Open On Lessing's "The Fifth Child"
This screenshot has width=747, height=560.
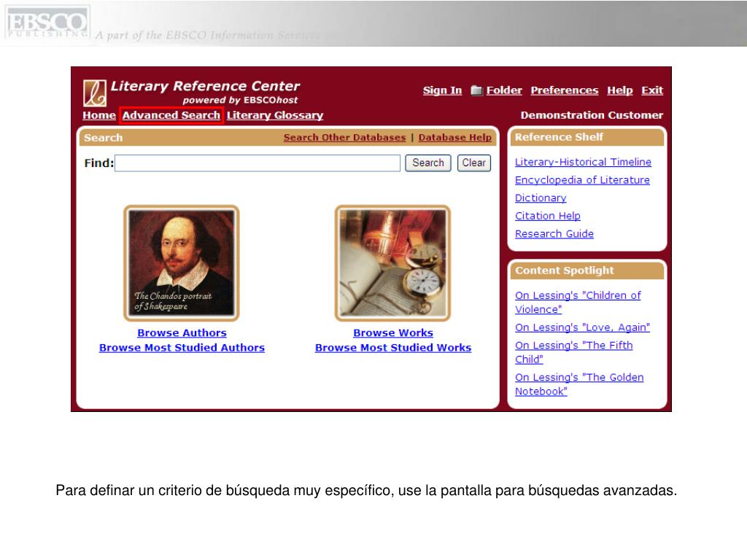point(573,352)
